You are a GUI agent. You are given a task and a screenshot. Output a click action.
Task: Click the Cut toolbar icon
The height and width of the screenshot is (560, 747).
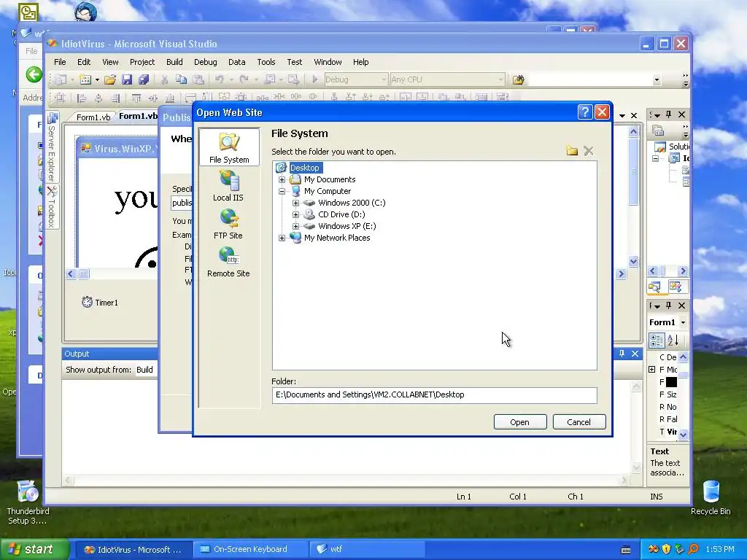tap(164, 79)
